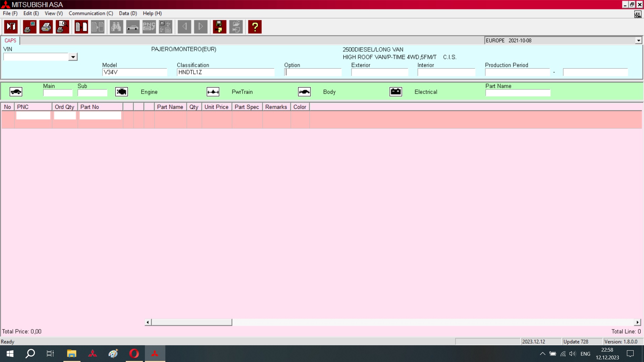Viewport: 644px width, 362px height.
Task: Click the exit door toolbar icon
Action: point(11,27)
